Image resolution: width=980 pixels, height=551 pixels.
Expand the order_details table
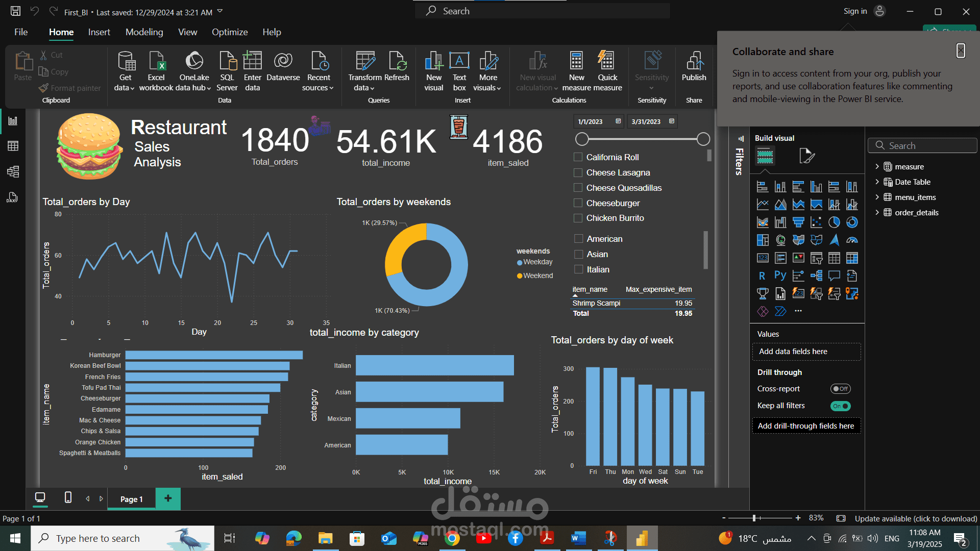point(877,212)
